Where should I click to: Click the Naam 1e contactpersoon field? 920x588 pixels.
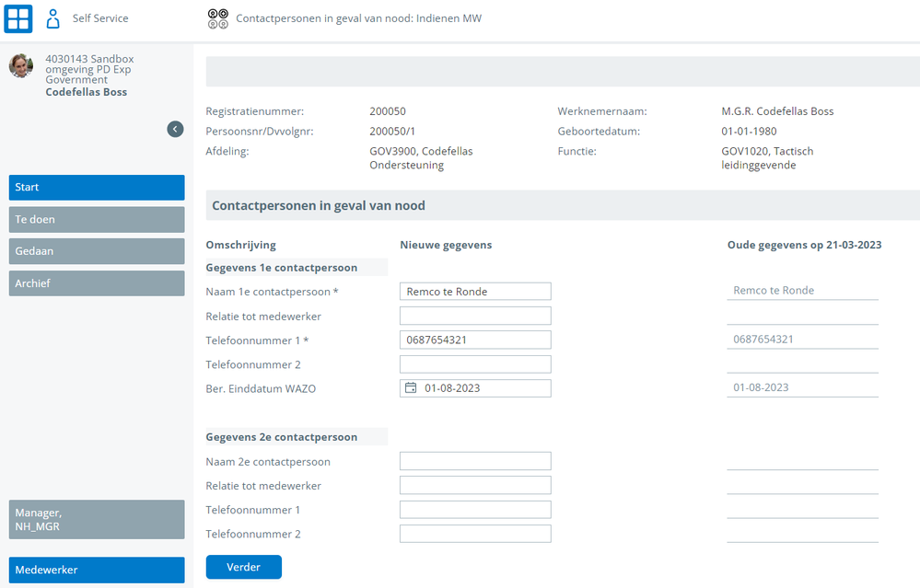(x=475, y=292)
